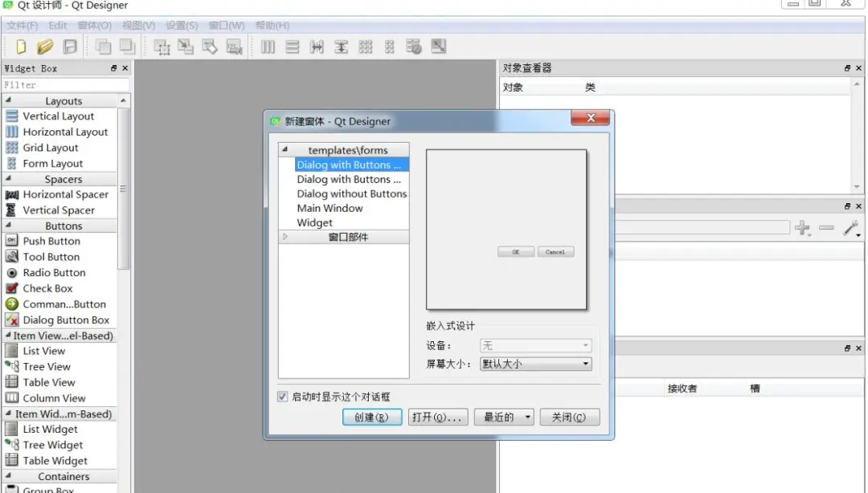Viewport: 868px width, 493px height.
Task: Open the 视图(V) menu
Action: coord(138,26)
